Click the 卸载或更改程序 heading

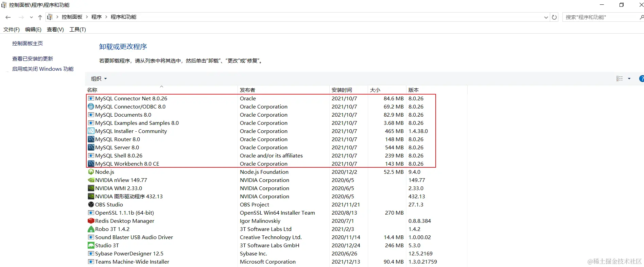[123, 47]
